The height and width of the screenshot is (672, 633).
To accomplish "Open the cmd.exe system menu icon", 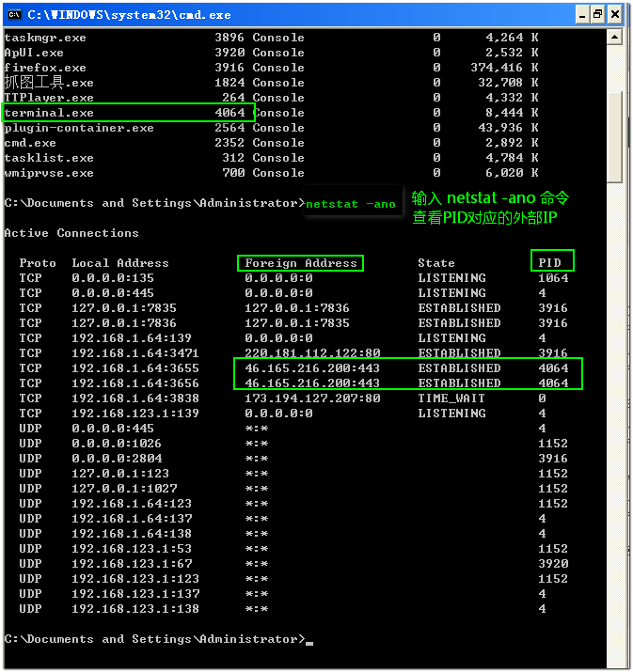I will click(x=14, y=14).
